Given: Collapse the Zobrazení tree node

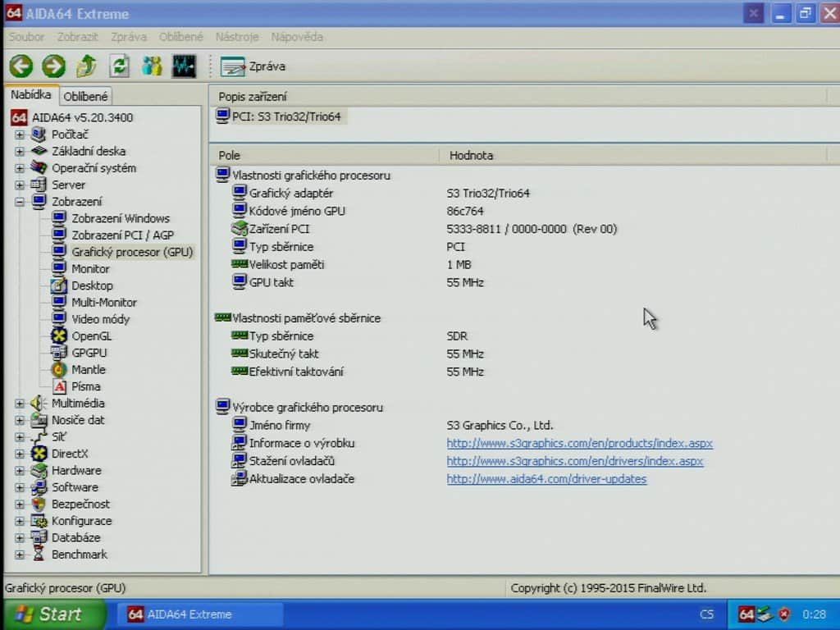Looking at the screenshot, I should click(x=20, y=202).
